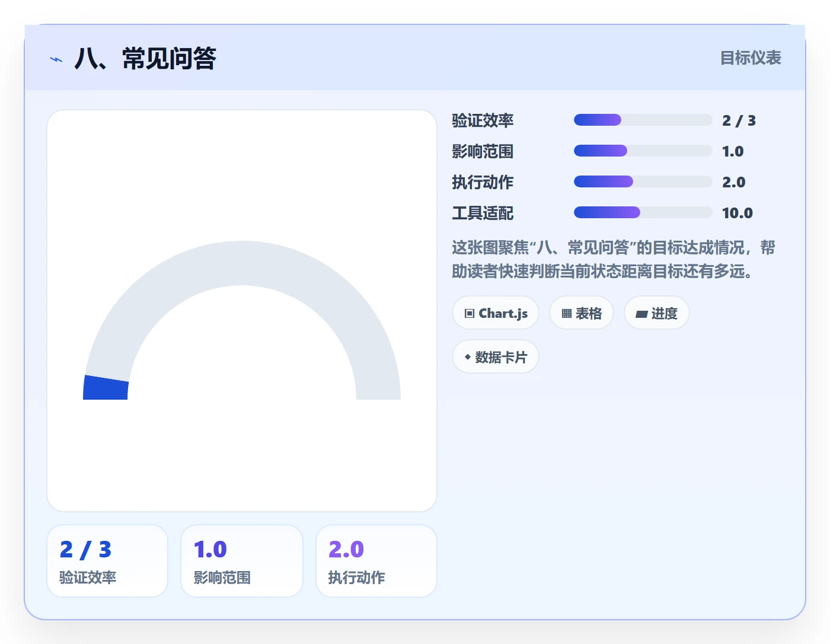Click the 工具适配 label in the metrics list
Image resolution: width=830 pixels, height=644 pixels.
(x=483, y=213)
